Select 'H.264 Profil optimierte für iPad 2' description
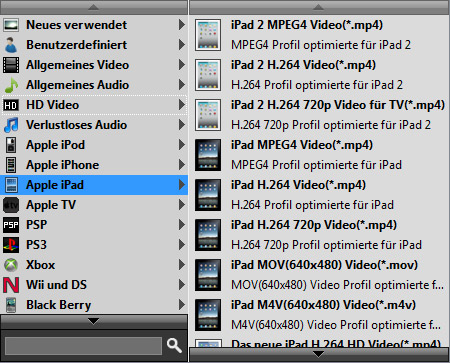 coord(317,85)
